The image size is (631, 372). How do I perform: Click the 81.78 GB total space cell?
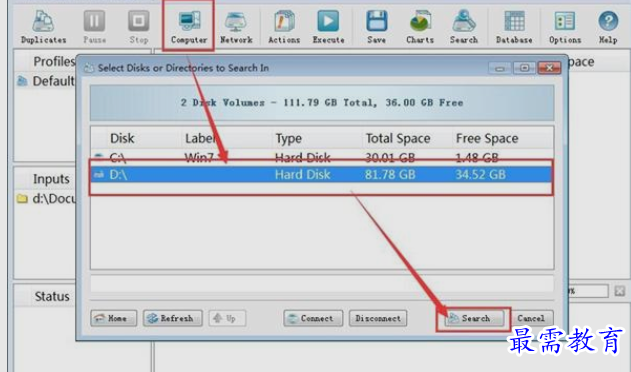[390, 175]
